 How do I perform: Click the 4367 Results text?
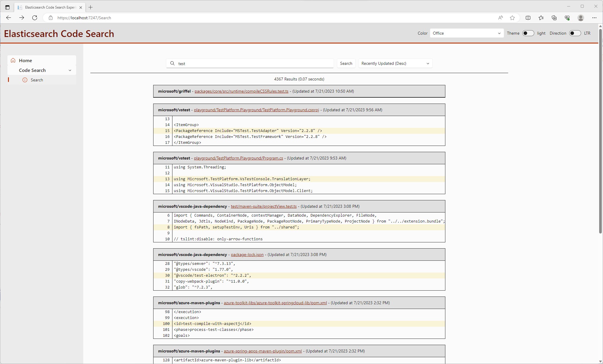point(299,79)
